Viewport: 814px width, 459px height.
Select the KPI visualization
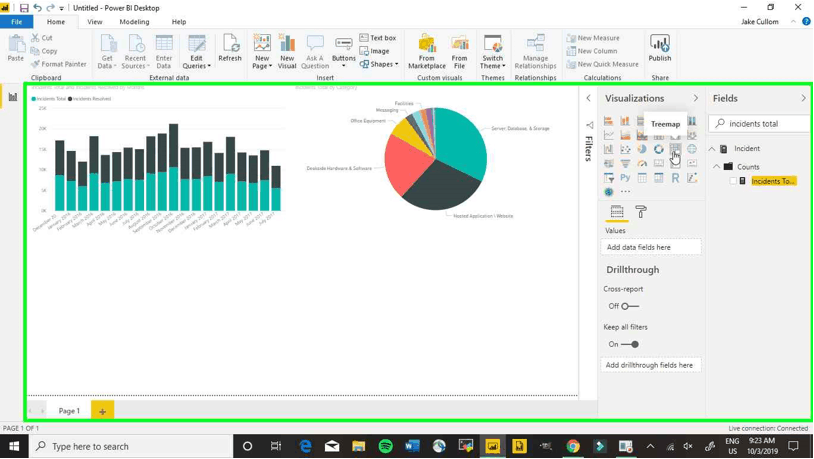pos(692,164)
